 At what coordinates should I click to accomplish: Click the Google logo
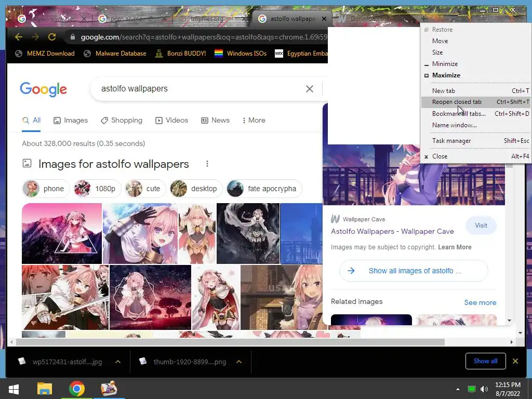[x=44, y=89]
